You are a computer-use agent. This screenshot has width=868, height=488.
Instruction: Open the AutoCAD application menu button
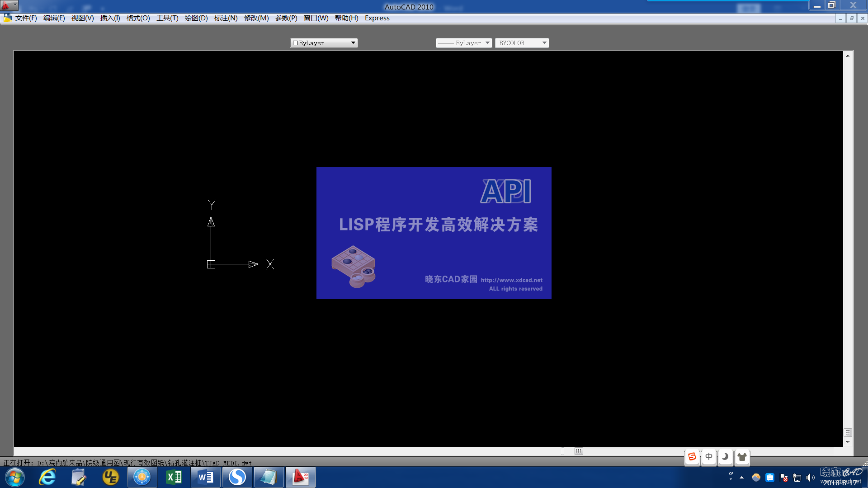pyautogui.click(x=9, y=5)
